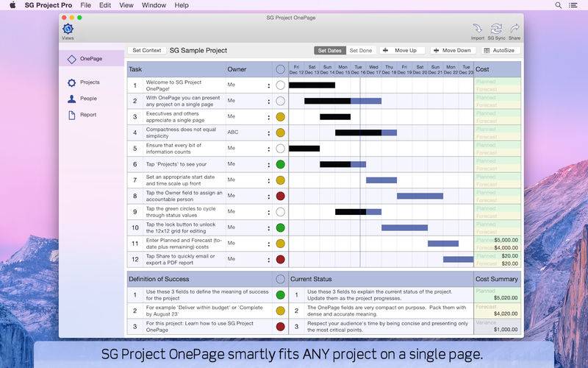
Task: Cycle green status circle for task 6
Action: coord(280,164)
